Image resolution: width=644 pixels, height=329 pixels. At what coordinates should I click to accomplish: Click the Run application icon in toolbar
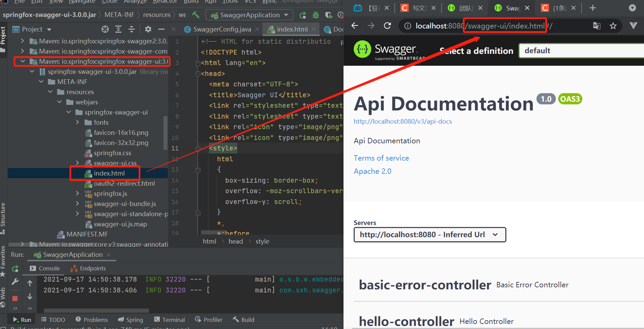point(303,15)
